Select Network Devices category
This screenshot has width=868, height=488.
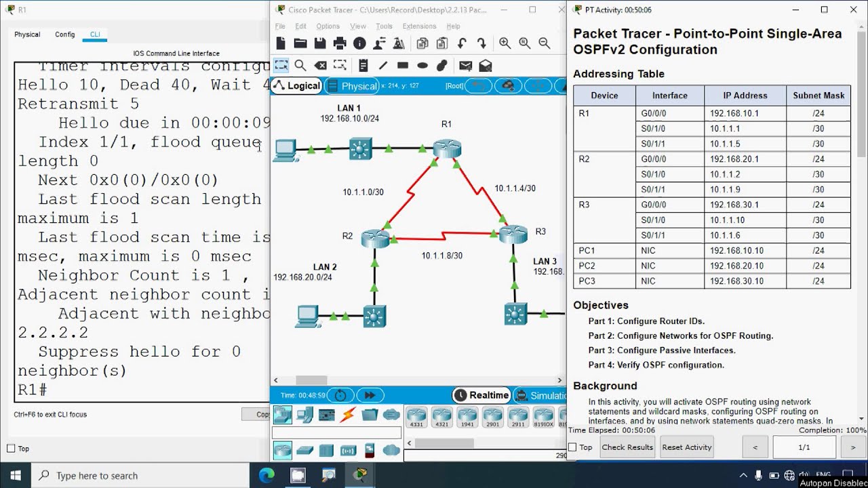(x=282, y=415)
